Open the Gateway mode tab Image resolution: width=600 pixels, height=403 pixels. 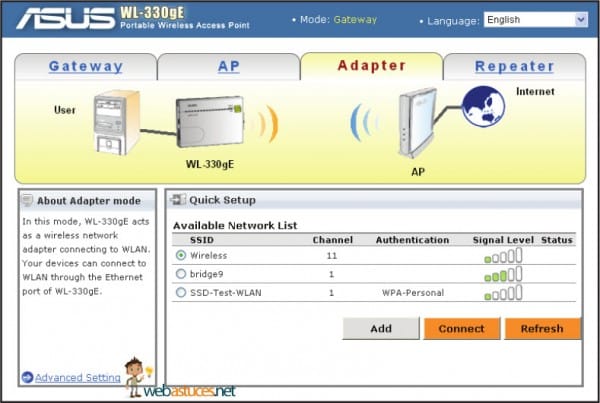[86, 67]
